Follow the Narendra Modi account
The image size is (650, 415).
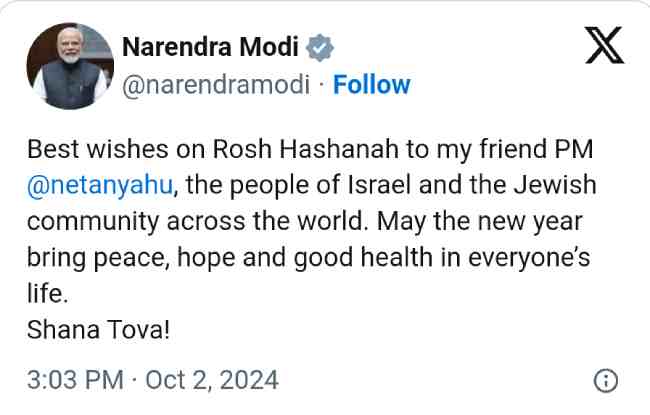click(x=371, y=85)
